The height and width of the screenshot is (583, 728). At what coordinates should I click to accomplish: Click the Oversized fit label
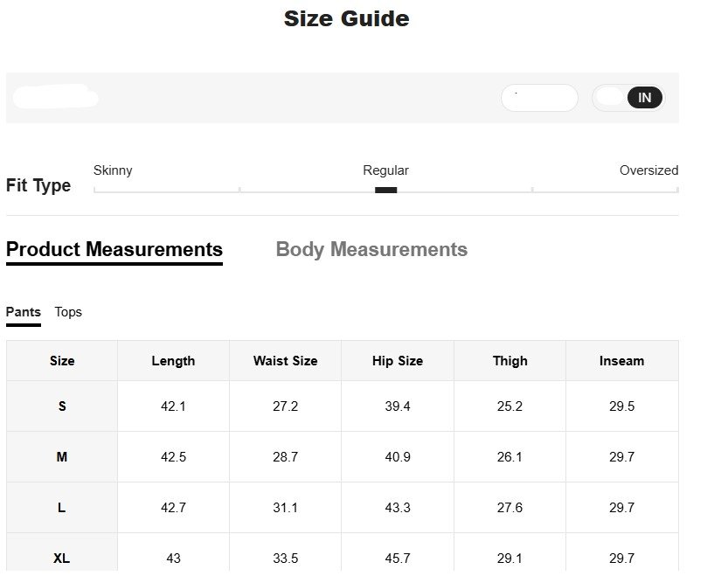pos(648,170)
